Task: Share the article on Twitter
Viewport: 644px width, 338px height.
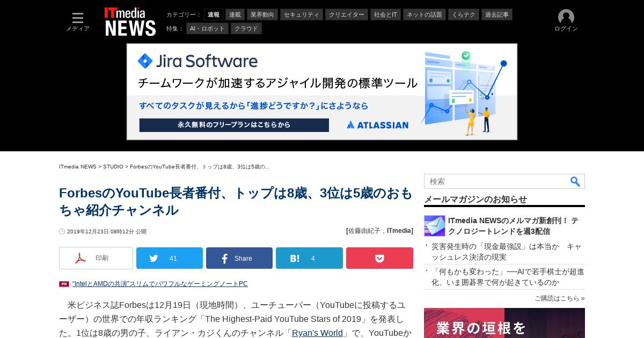Action: [x=170, y=258]
